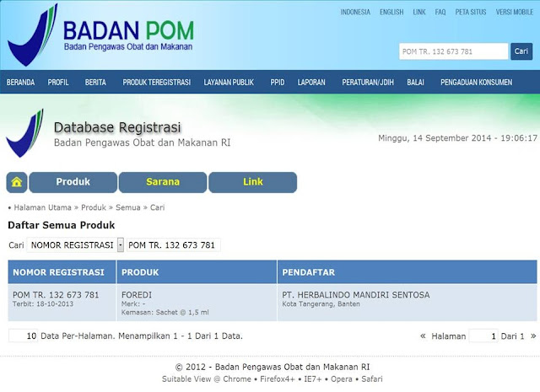
Task: Open the PERATURAN/JDIH menu
Action: pos(368,83)
